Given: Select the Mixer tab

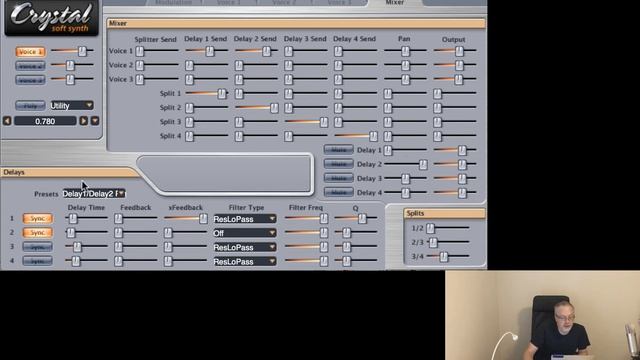Looking at the screenshot, I should click(x=395, y=2).
